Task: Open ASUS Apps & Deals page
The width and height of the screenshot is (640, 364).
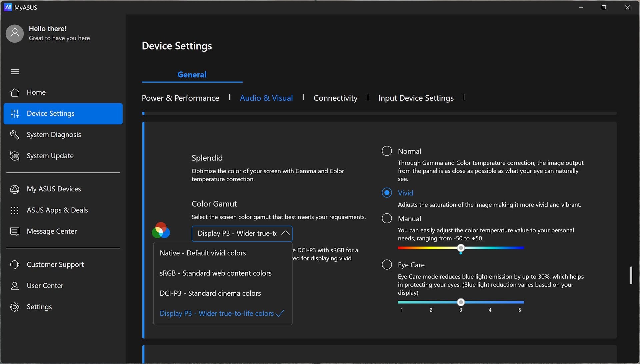Action: [63, 210]
